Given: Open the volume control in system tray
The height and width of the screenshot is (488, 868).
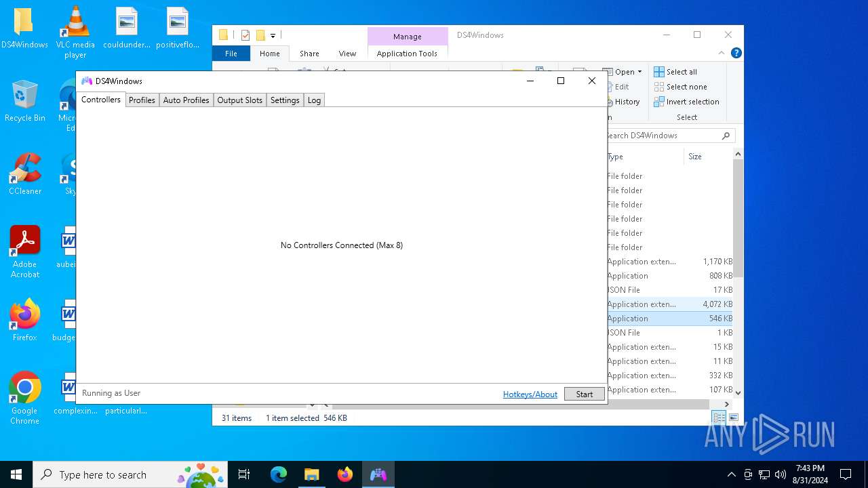Looking at the screenshot, I should coord(781,474).
